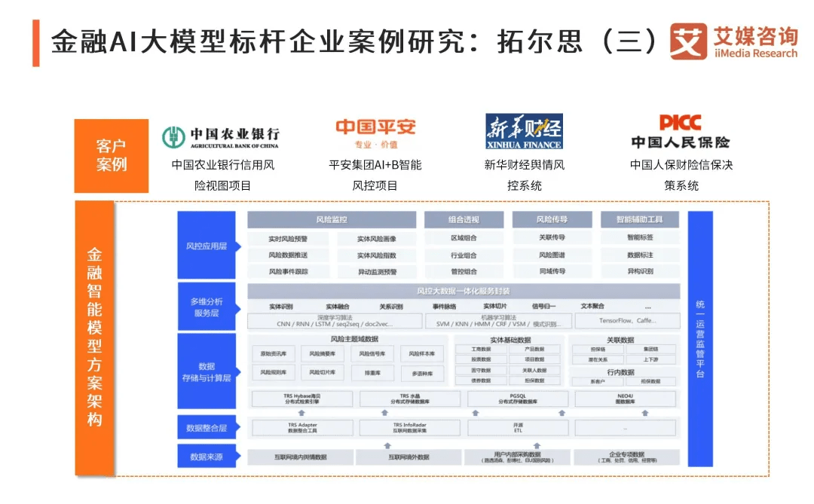Click the iiMedia Research 艾媒咨询 logo
Screen dimensions: 814x504
tap(733, 41)
